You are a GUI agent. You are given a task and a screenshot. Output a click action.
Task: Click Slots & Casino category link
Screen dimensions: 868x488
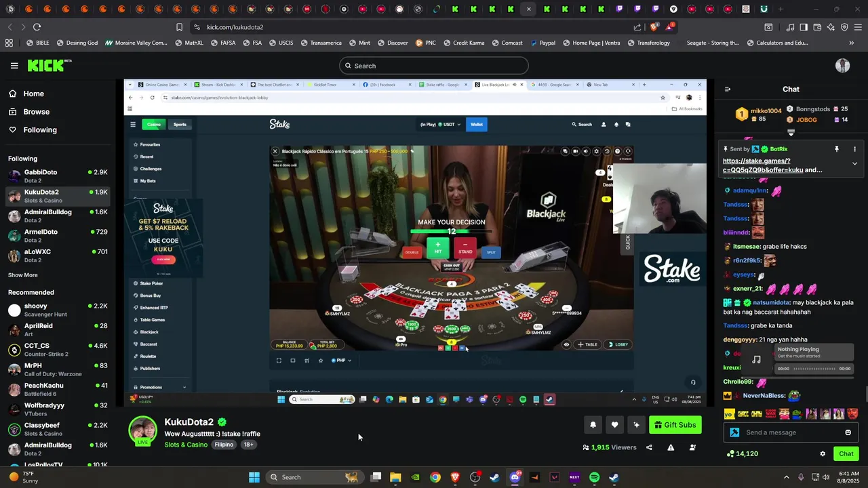[x=186, y=445]
